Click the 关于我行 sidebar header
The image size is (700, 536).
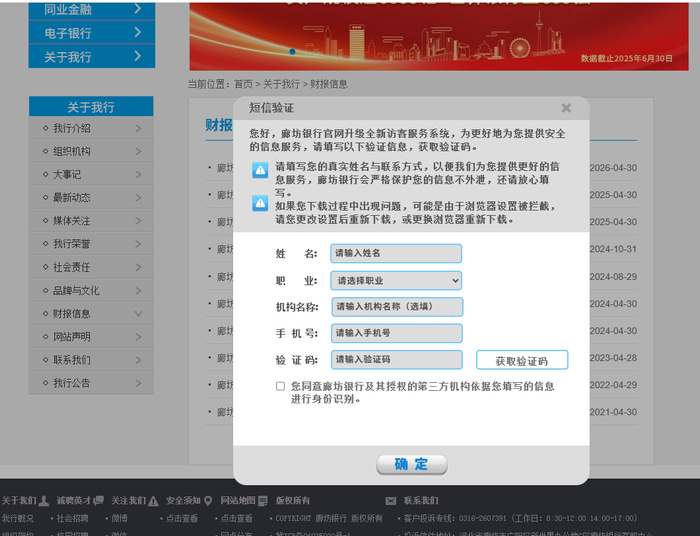[x=91, y=107]
